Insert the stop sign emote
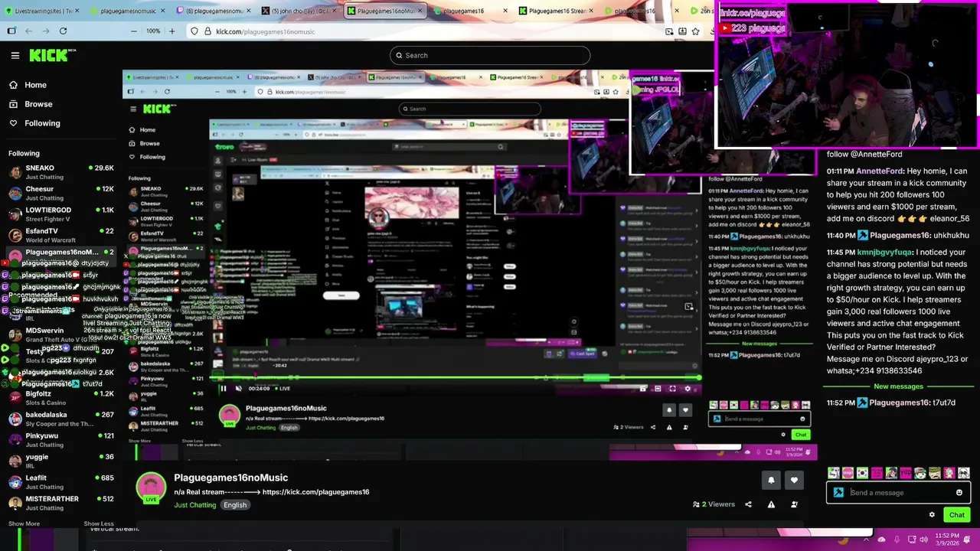 click(x=848, y=473)
